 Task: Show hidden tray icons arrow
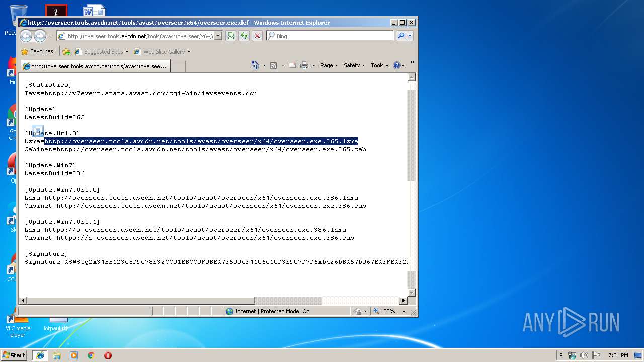(x=561, y=355)
